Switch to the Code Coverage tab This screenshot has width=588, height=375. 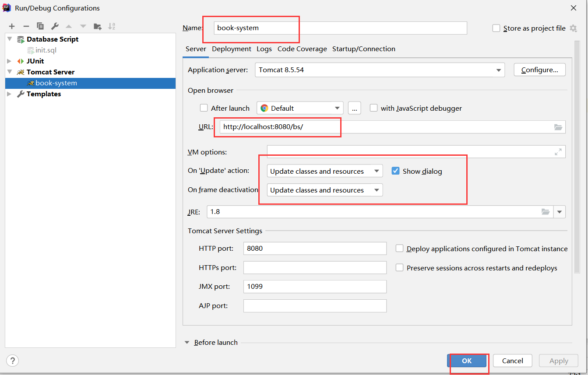[302, 49]
